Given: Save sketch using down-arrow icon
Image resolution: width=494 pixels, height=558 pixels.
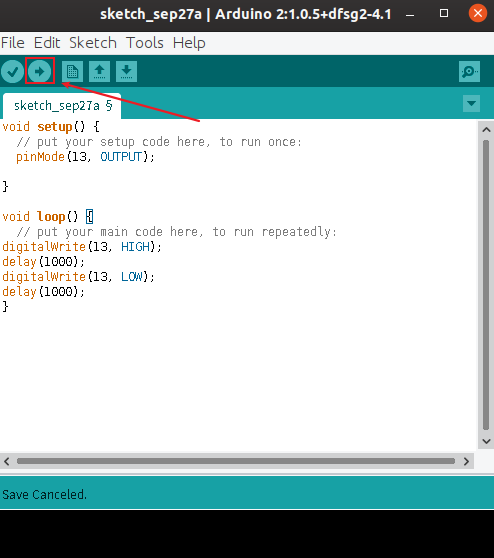Looking at the screenshot, I should [x=126, y=72].
